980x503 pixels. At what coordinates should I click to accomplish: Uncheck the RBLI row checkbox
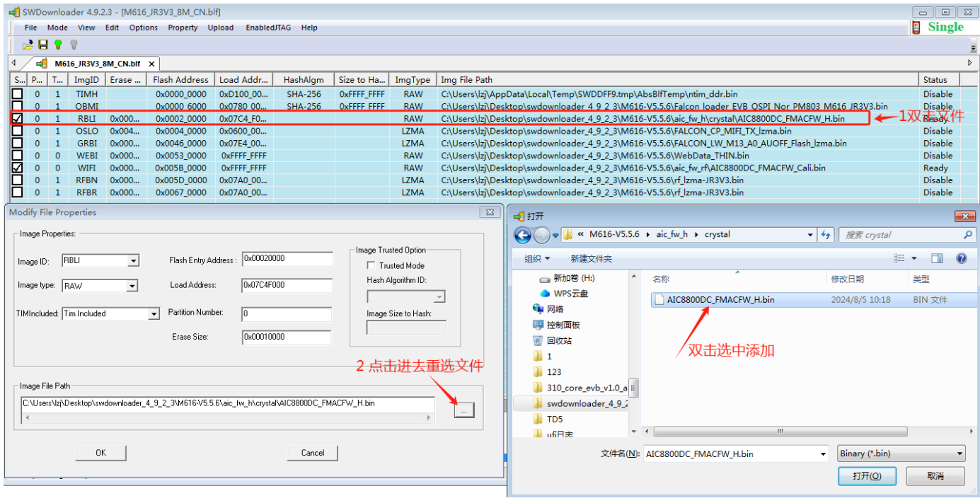[18, 119]
